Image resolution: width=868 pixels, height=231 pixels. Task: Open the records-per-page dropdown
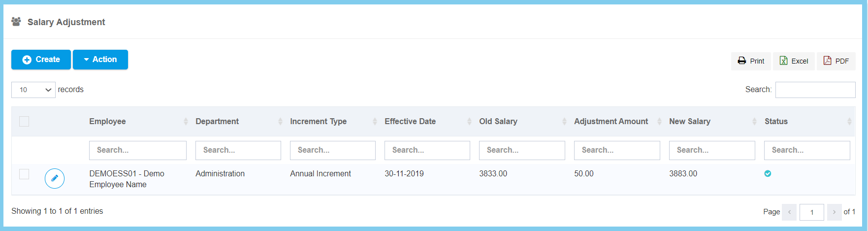[33, 90]
